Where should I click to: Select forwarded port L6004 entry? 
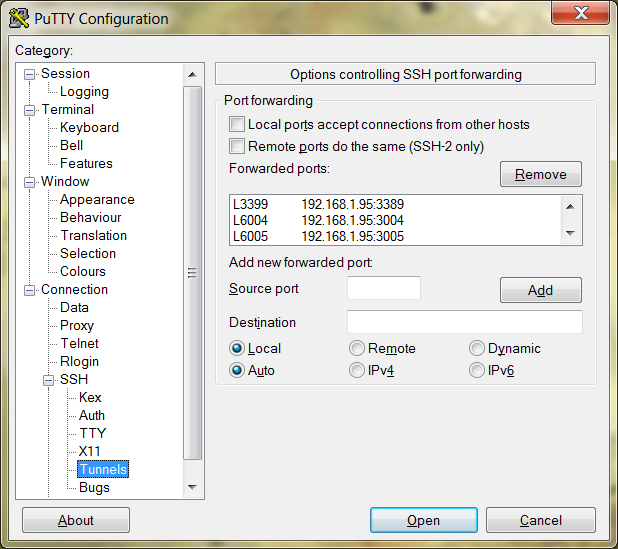tap(395, 220)
